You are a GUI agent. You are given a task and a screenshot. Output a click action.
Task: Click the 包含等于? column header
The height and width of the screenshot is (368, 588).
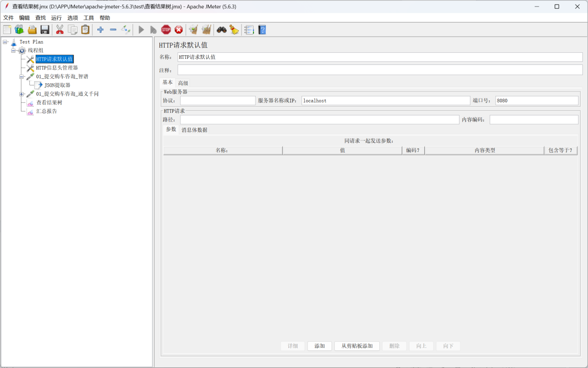(561, 151)
